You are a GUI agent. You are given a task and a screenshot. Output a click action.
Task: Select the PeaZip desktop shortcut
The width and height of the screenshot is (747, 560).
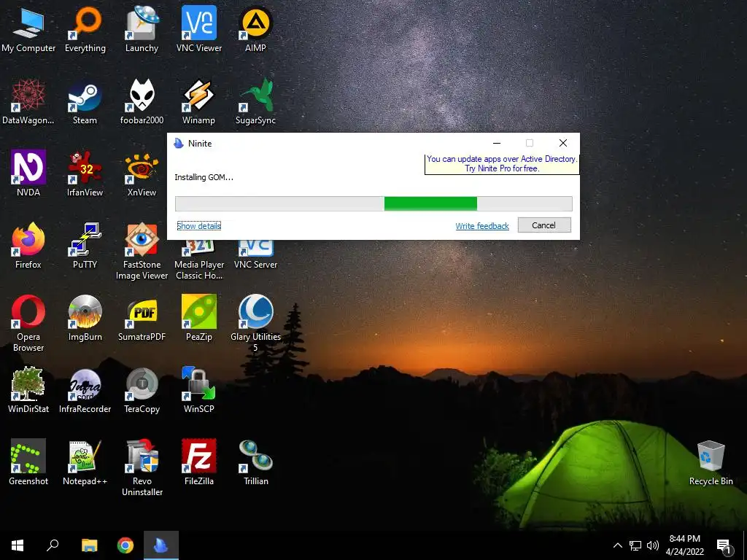(x=198, y=318)
